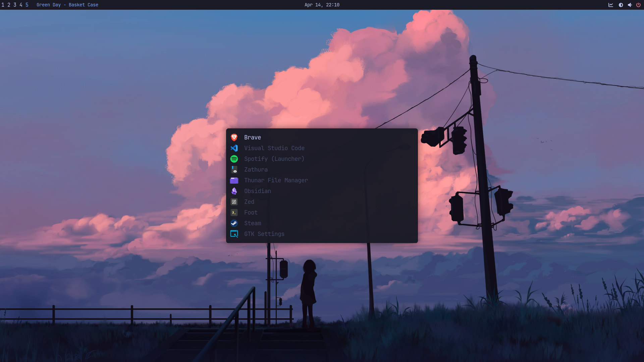Screen dimensions: 644x362
Task: Click the Thunar File Manager icon
Action: click(x=234, y=180)
